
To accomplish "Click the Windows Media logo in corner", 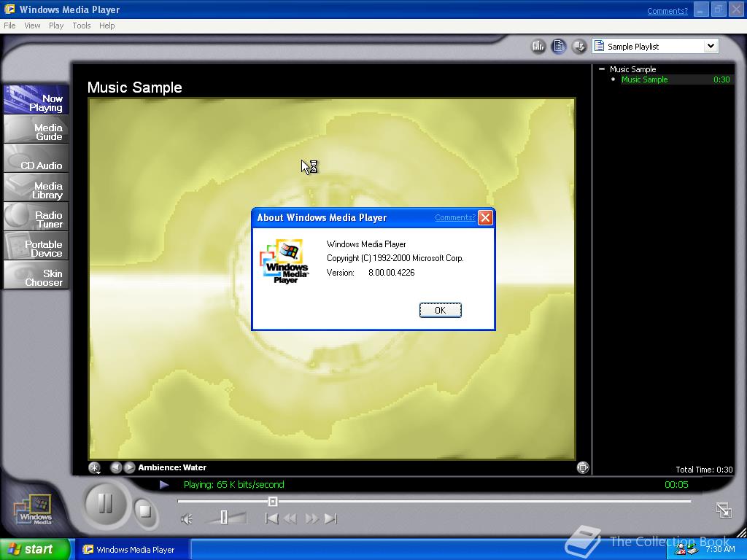I will (x=33, y=510).
